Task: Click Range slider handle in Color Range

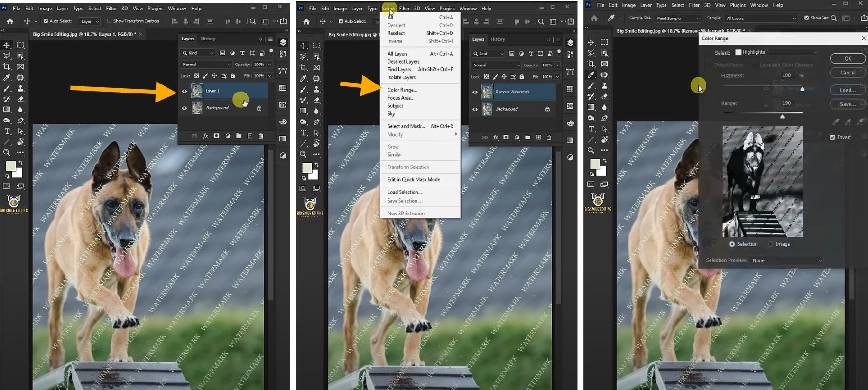Action: click(782, 116)
